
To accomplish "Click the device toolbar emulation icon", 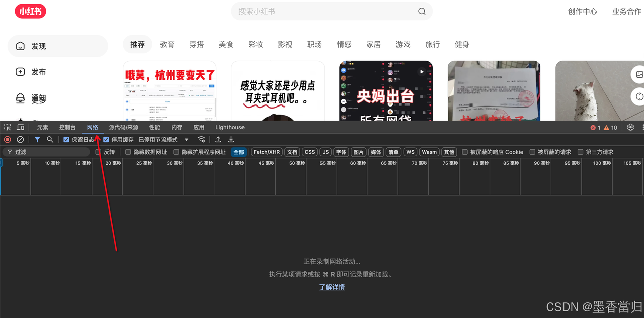I will (x=20, y=127).
